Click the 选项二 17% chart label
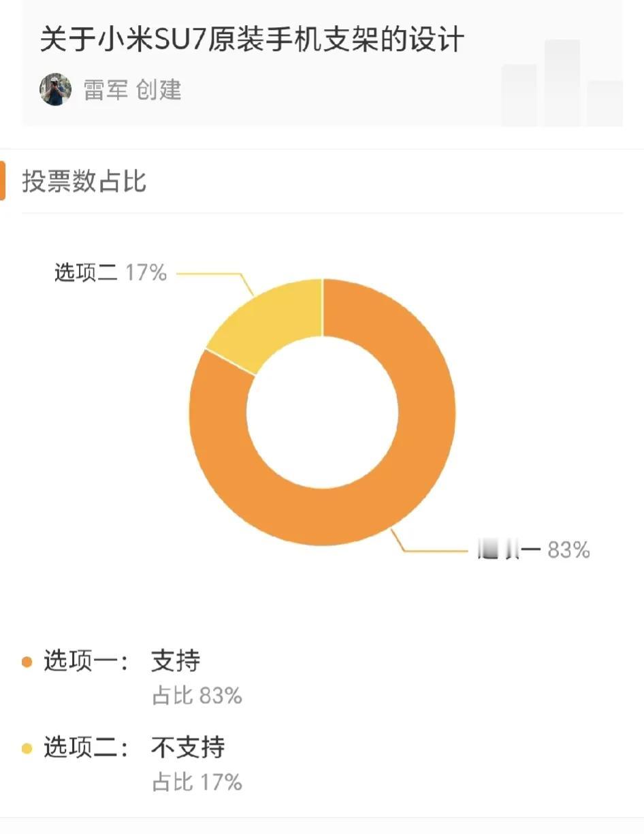The image size is (644, 834). [x=110, y=273]
